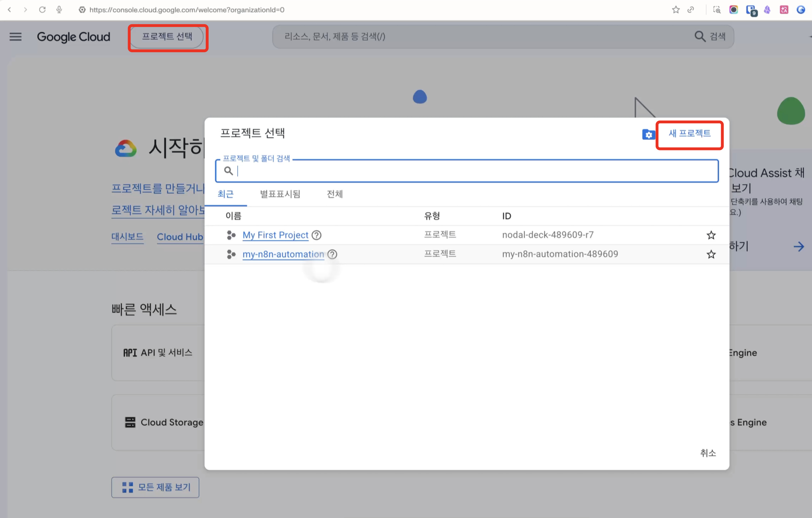Click the arrow in the Cloud Assist panel
The height and width of the screenshot is (518, 812).
coord(798,246)
